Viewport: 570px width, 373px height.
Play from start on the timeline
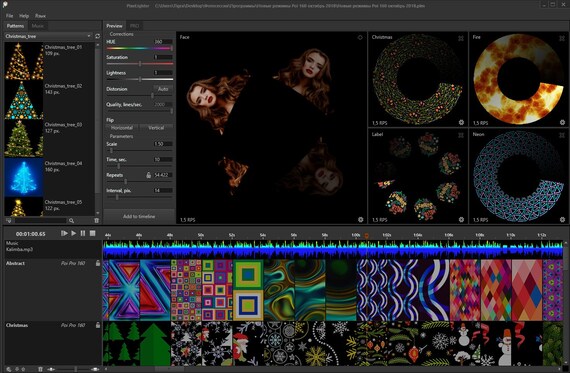(64, 233)
